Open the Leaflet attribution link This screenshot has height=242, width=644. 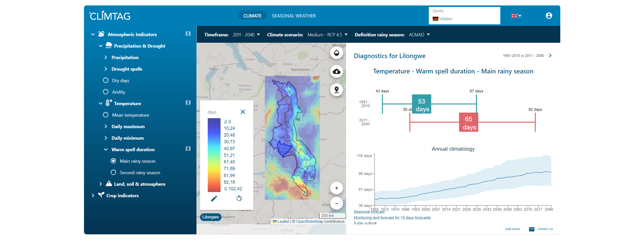point(283,222)
